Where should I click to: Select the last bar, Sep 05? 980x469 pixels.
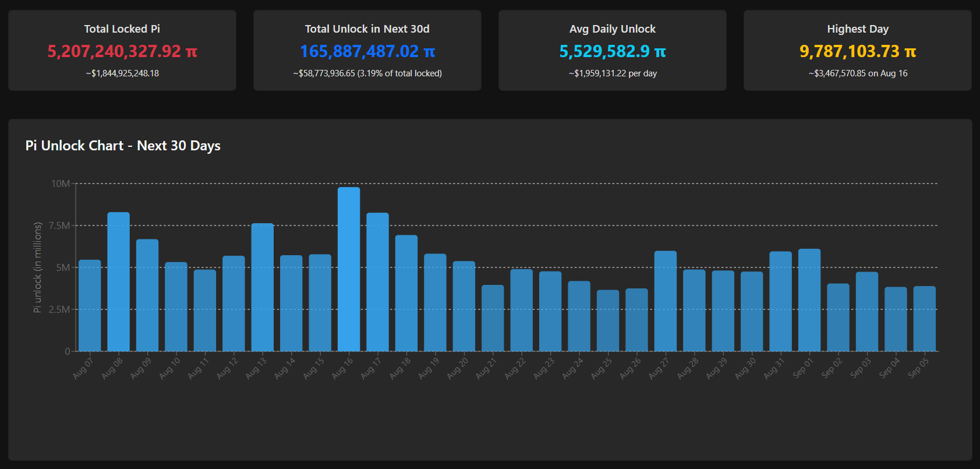click(924, 319)
